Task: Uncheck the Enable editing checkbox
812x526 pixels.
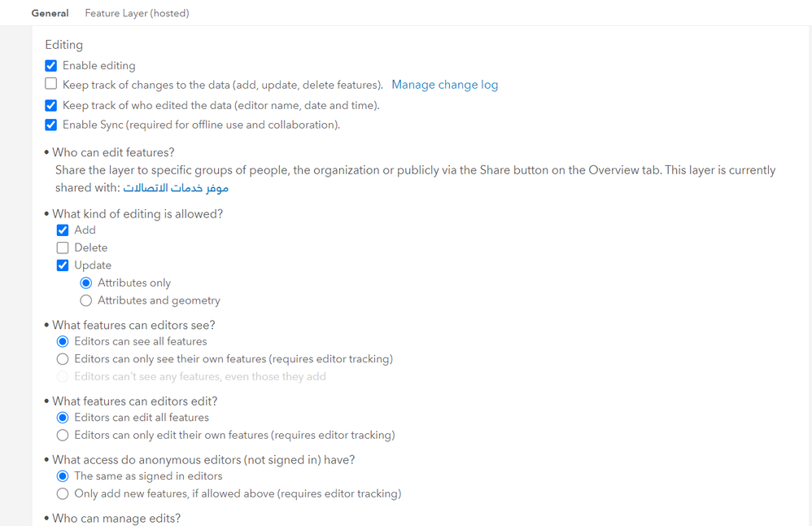Action: pos(51,66)
